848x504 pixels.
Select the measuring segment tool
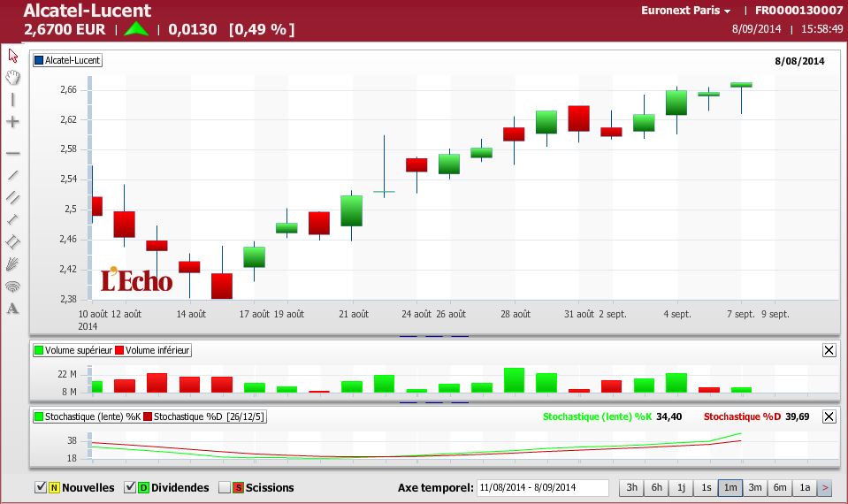[x=13, y=219]
